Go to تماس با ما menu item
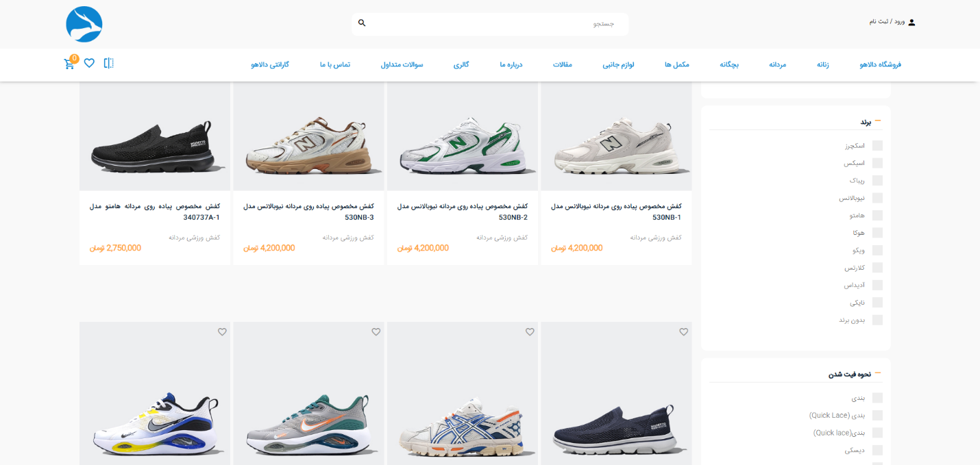Viewport: 980px width, 465px height. 335,64
